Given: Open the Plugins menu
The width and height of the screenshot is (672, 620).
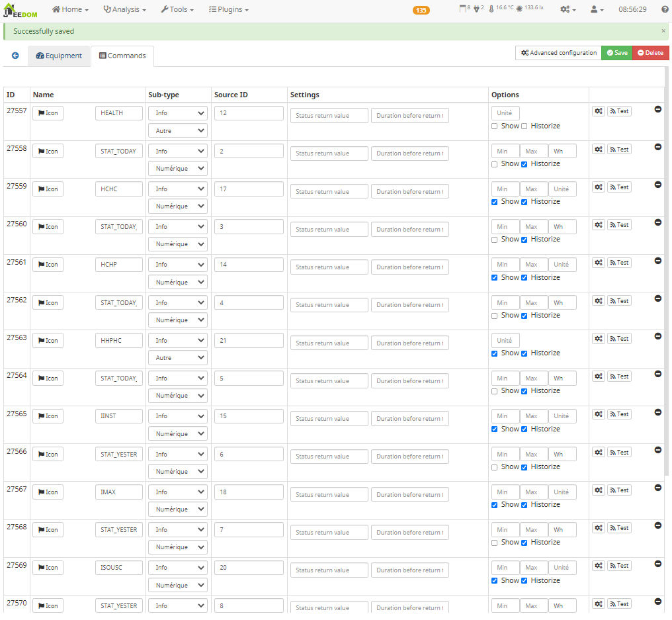Looking at the screenshot, I should pos(228,10).
